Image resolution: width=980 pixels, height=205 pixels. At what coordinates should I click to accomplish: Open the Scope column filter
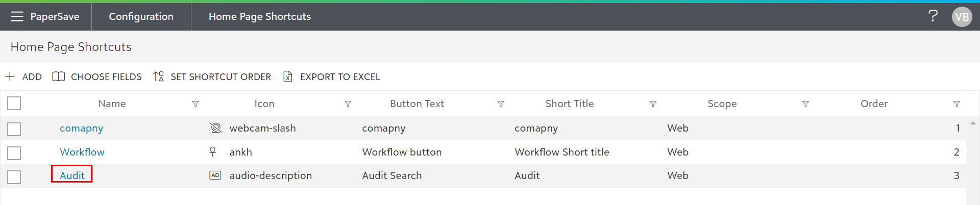coord(805,104)
